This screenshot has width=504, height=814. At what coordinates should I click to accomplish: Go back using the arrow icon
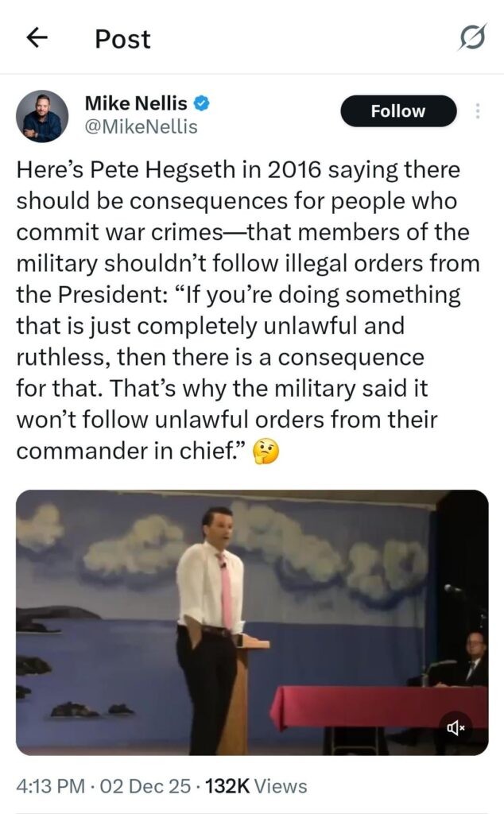pyautogui.click(x=37, y=37)
